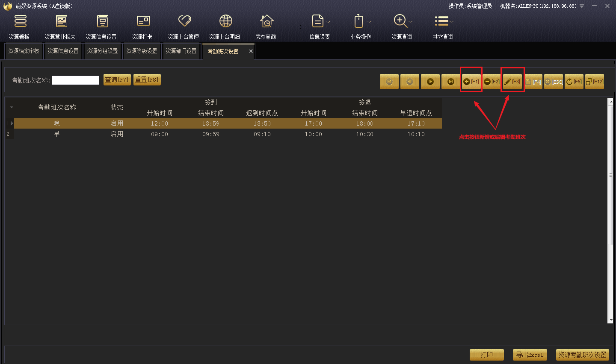Screen dimensions: 616x364
Task: Click the 09:59 sign-in end time cell
Action: [x=211, y=134]
